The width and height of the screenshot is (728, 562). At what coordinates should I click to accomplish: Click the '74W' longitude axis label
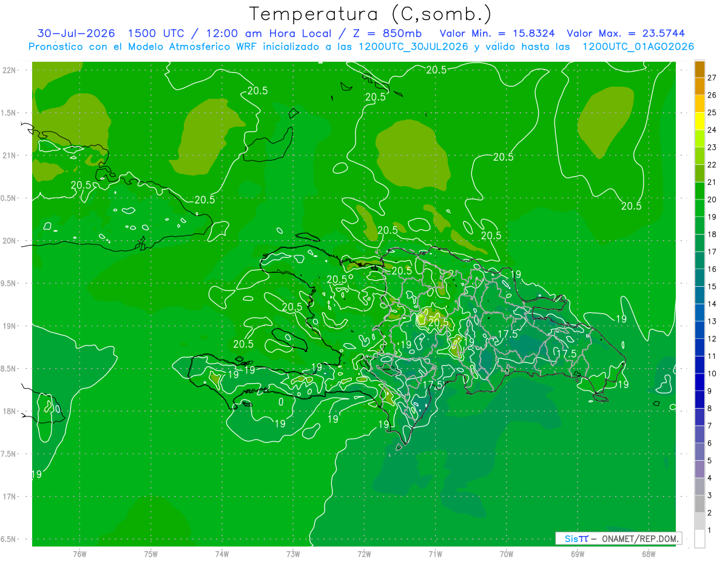click(221, 554)
